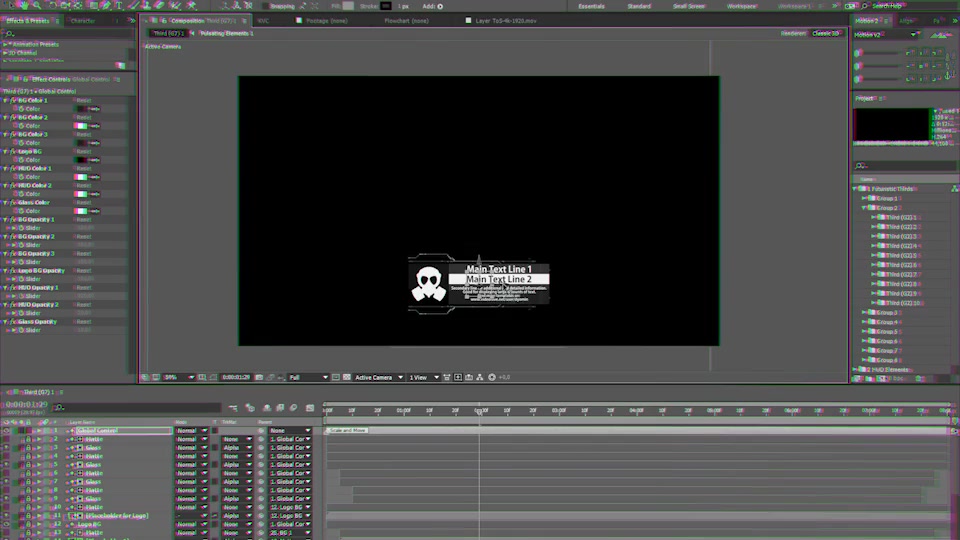Open the Flowchart (none) tab
This screenshot has width=960, height=540.
406,21
